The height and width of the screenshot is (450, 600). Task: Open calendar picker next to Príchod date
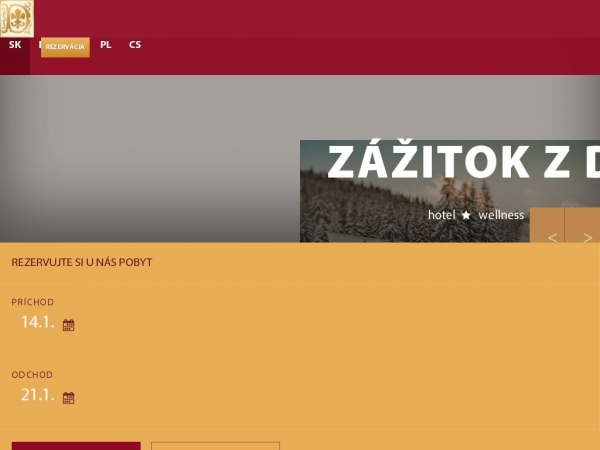(x=68, y=325)
